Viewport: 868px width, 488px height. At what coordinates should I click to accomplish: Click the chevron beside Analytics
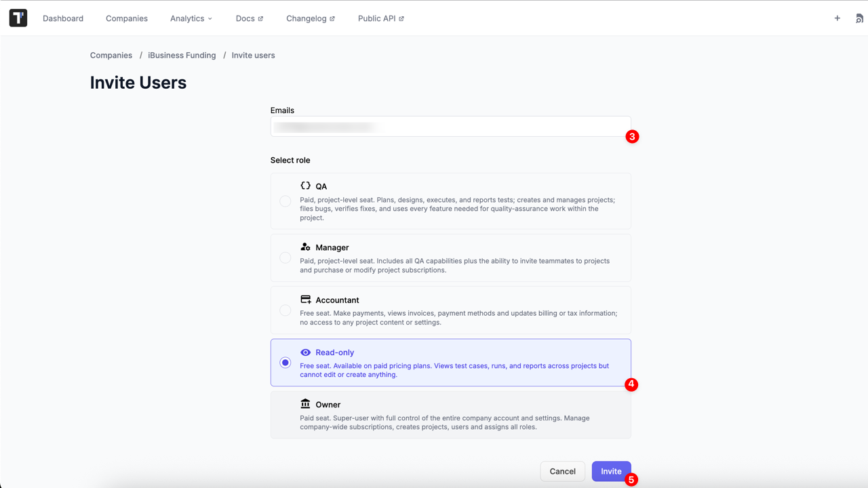point(208,18)
